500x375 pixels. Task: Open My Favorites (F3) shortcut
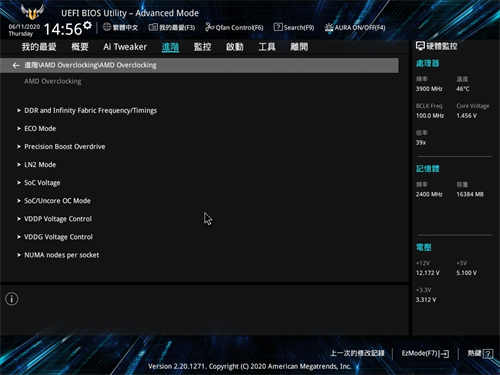tap(172, 27)
